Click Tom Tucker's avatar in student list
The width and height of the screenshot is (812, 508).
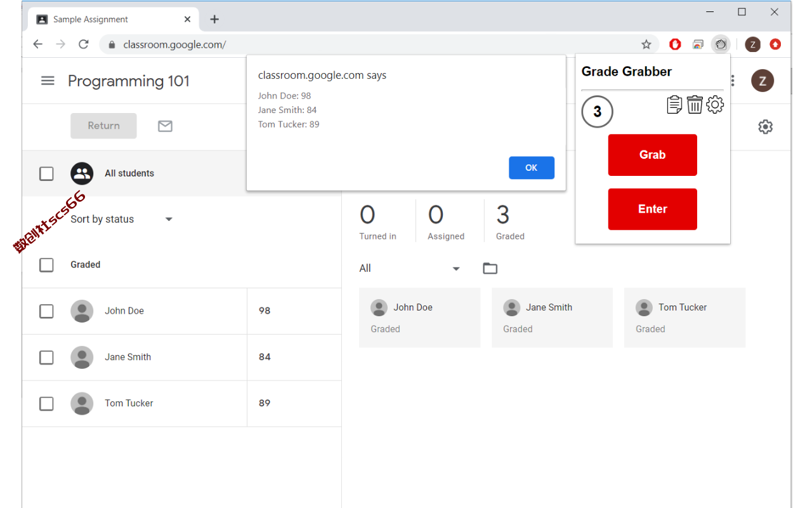coord(82,404)
